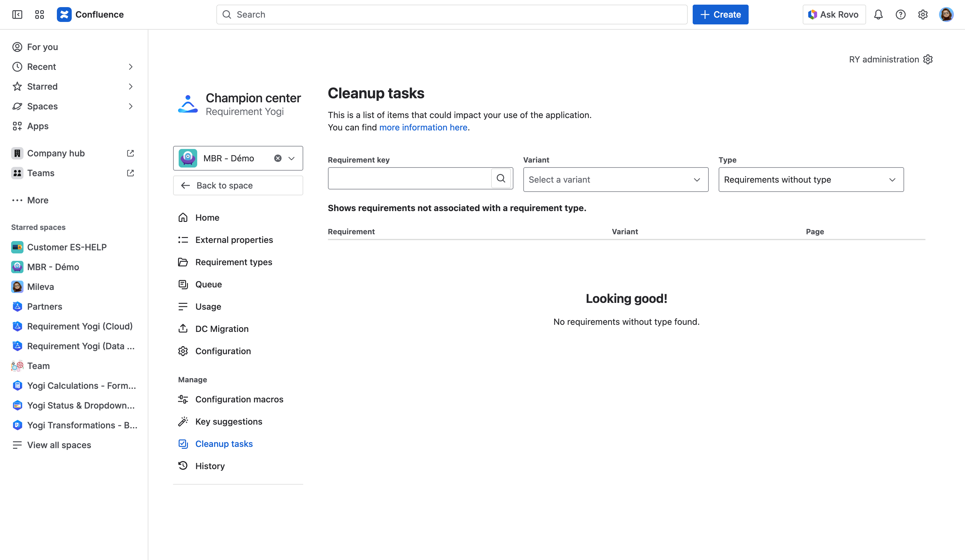Viewport: 965px width, 560px height.
Task: Expand the MBR - Démo space selector
Action: pyautogui.click(x=292, y=159)
